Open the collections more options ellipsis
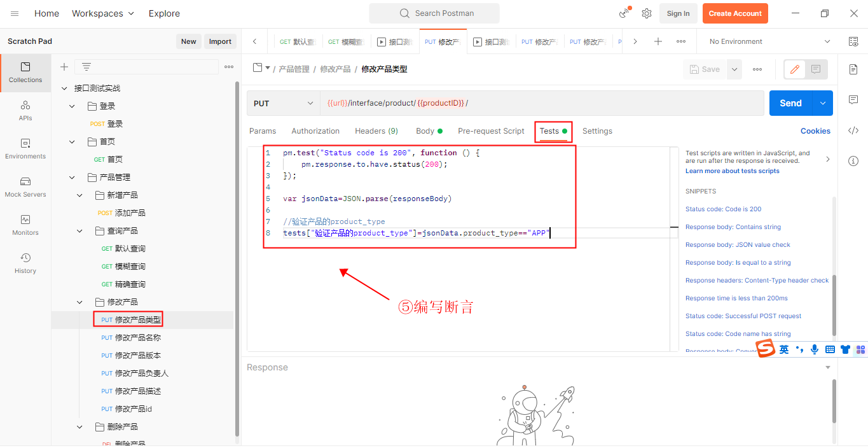This screenshot has height=448, width=868. [229, 67]
